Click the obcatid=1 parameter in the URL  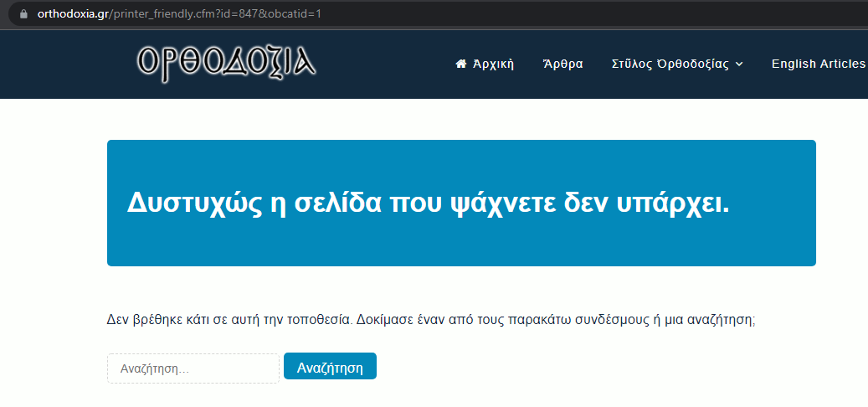[x=294, y=14]
